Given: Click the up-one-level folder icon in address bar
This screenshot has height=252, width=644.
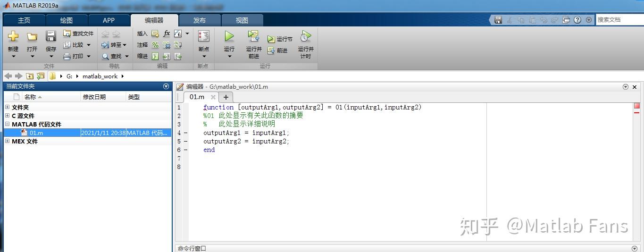Looking at the screenshot, I should pos(30,76).
